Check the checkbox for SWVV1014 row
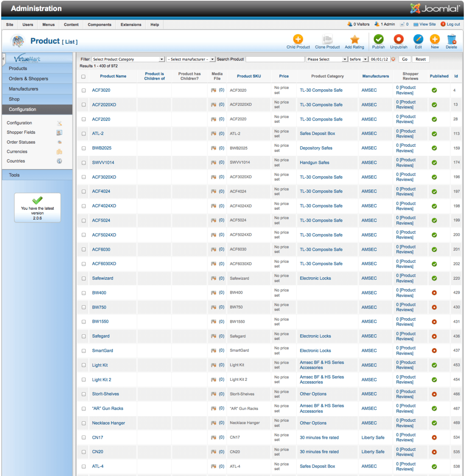The image size is (465, 476). tap(84, 163)
